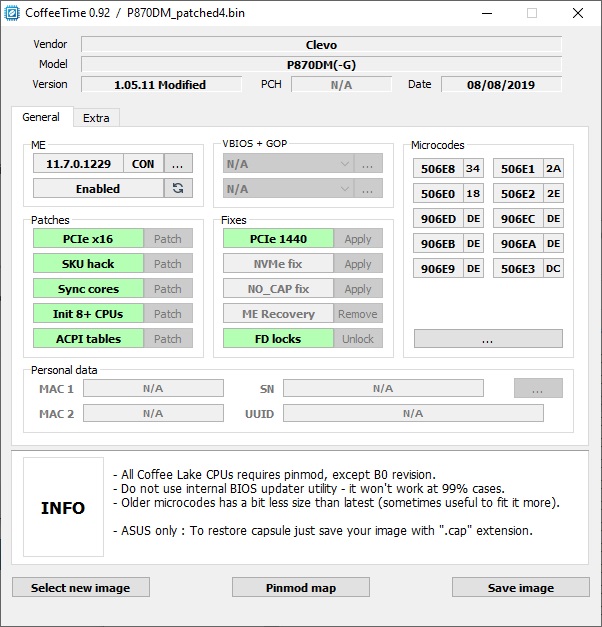
Task: Toggle the ME Enabled state button
Action: pos(98,188)
